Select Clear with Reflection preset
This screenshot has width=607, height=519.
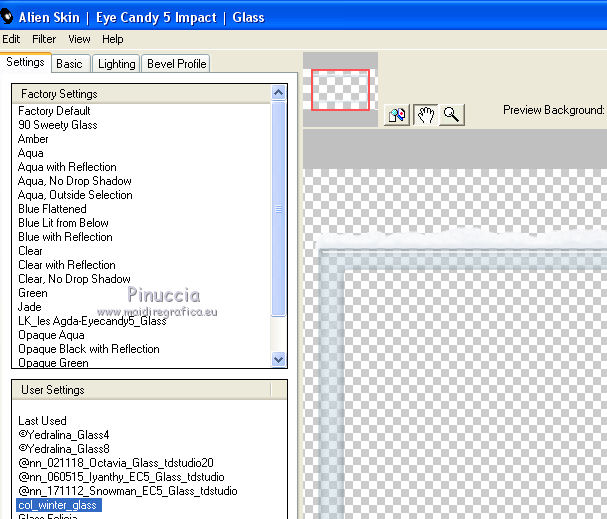point(67,265)
